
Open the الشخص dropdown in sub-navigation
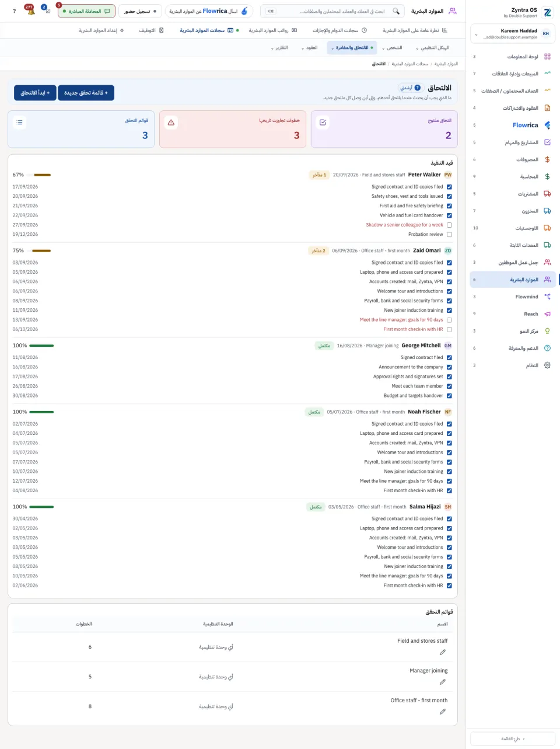(x=393, y=48)
